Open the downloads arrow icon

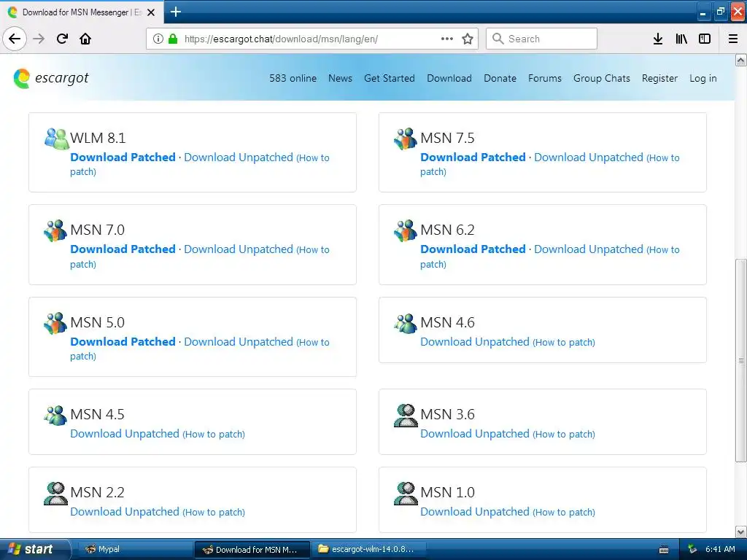tap(658, 39)
